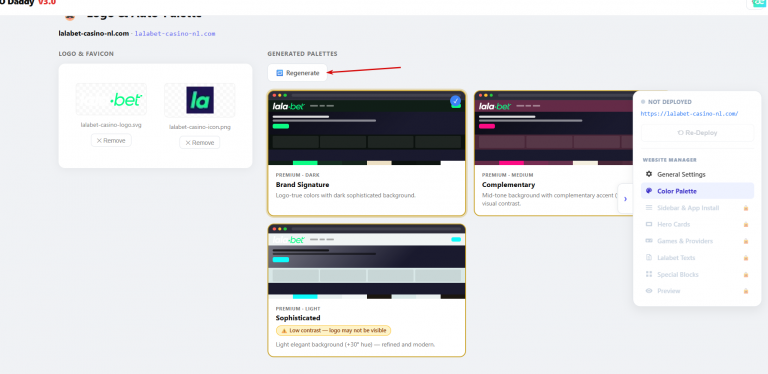
Task: Click the Preview eye icon
Action: 649,291
